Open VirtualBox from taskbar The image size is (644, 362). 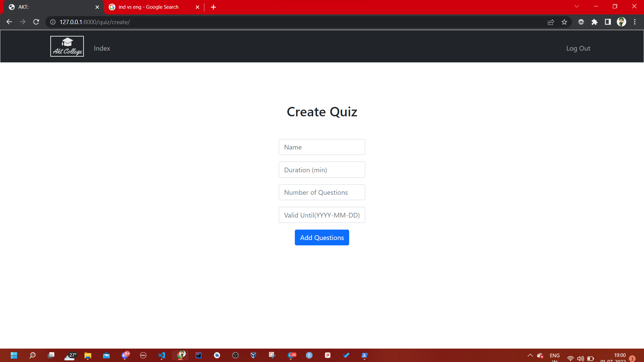tap(254, 355)
